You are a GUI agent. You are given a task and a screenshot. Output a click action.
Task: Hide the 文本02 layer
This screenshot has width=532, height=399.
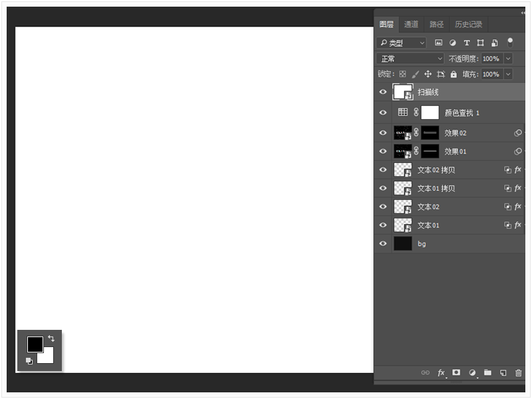[x=383, y=207]
